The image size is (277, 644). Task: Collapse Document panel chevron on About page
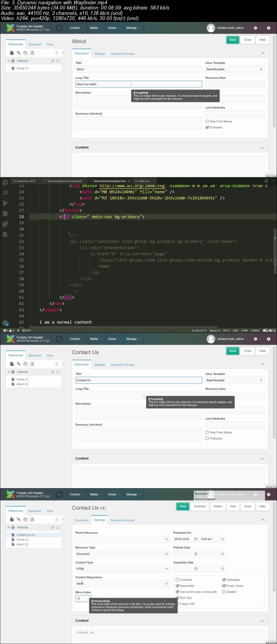pos(263,53)
